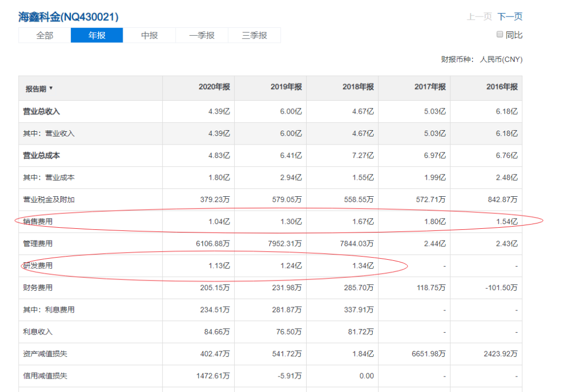Click the 1472.61万 credit impairment value
576x392 pixels.
coord(213,376)
